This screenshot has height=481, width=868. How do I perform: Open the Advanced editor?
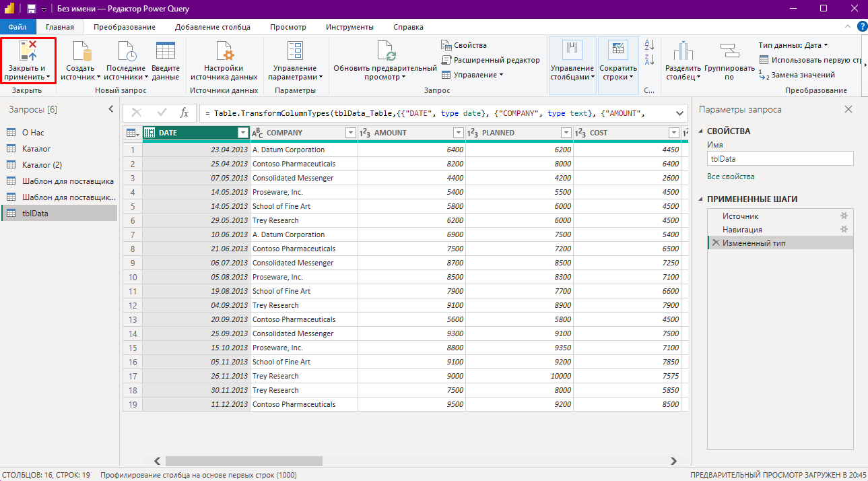pyautogui.click(x=491, y=60)
